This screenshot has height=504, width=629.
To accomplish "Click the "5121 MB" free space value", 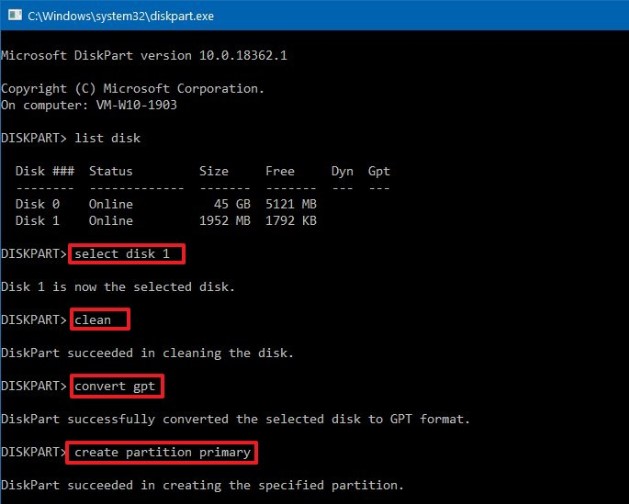I will tap(291, 204).
